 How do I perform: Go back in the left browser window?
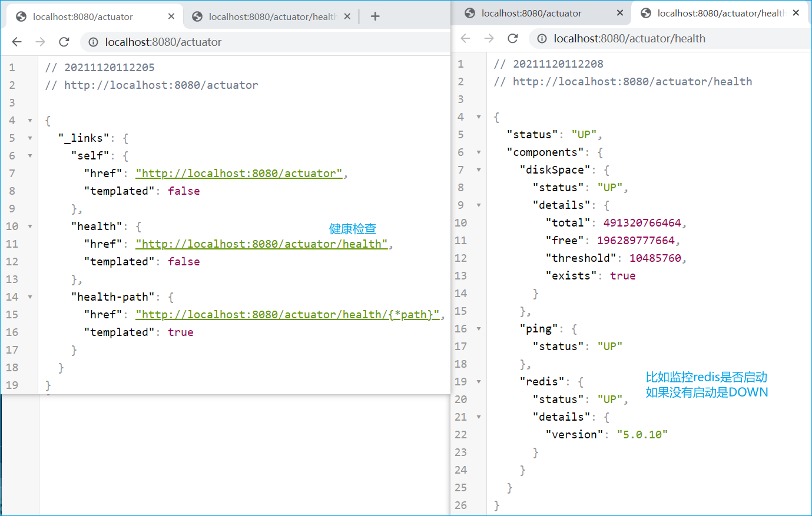click(x=16, y=42)
